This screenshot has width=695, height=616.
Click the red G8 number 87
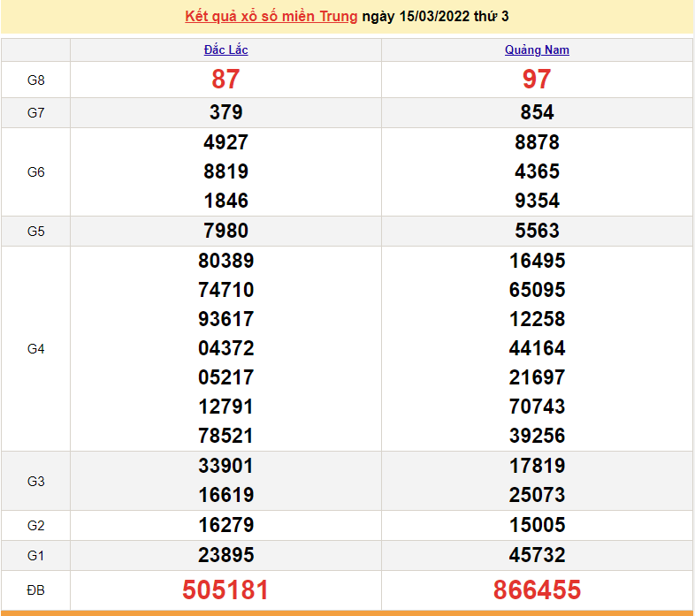point(225,80)
